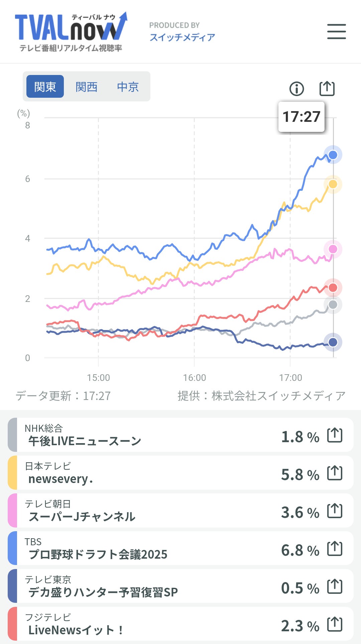Go to TVAL now homepage logo

(71, 32)
